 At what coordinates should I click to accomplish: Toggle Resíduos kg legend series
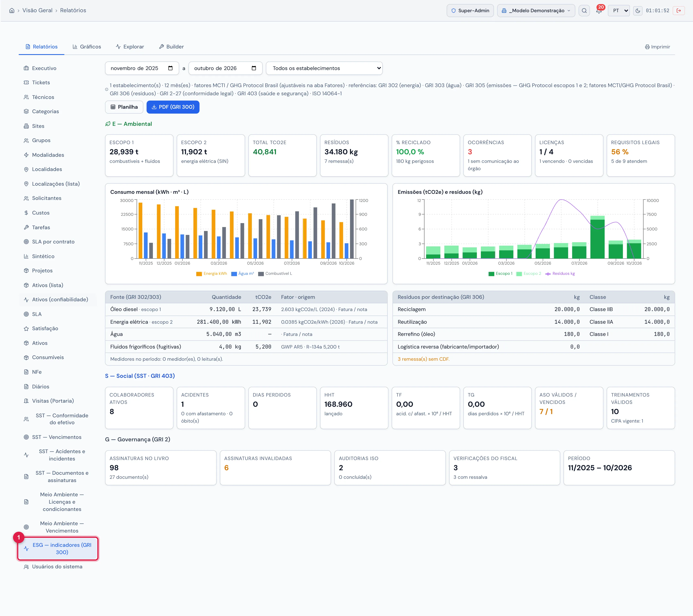(x=560, y=274)
